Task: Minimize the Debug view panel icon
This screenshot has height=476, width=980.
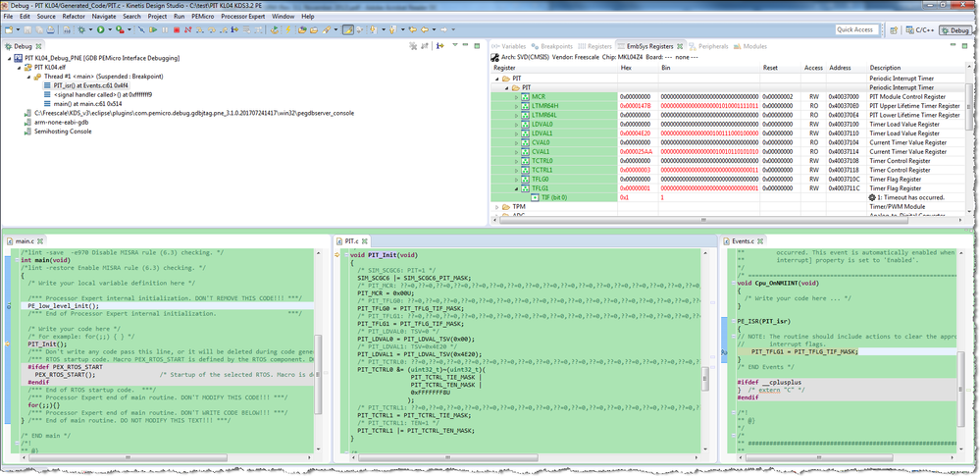Action: click(x=464, y=46)
